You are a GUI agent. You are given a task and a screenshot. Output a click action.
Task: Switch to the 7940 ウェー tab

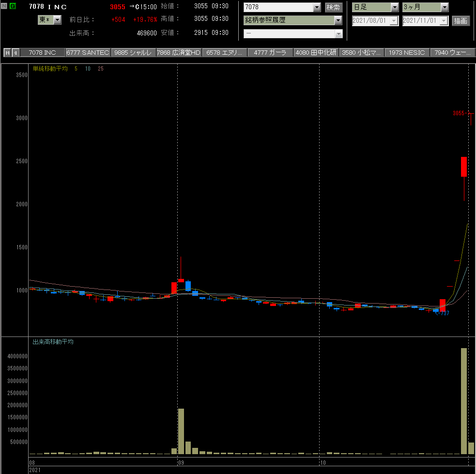tap(453, 52)
